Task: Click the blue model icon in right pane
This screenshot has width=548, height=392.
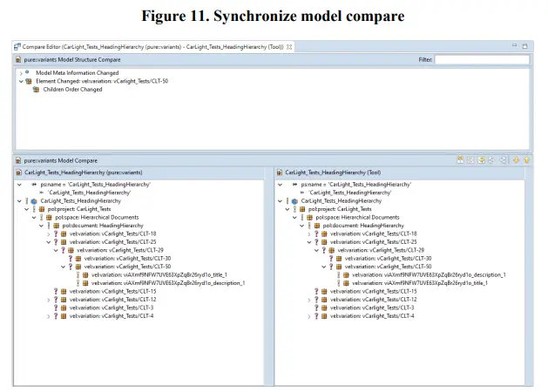Action: click(294, 201)
